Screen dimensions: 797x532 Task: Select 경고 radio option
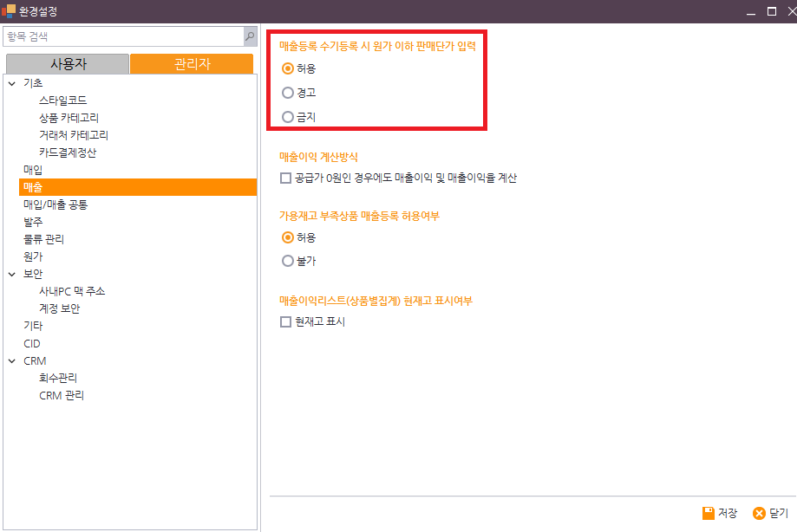pos(288,93)
